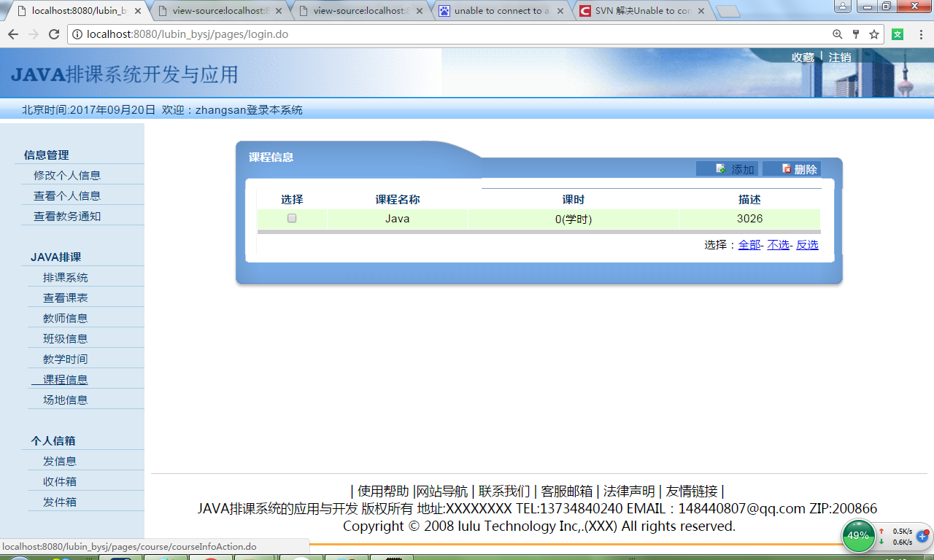Screen dimensions: 934x560
Task: Open the Chrome three-dot menu
Action: pyautogui.click(x=919, y=34)
